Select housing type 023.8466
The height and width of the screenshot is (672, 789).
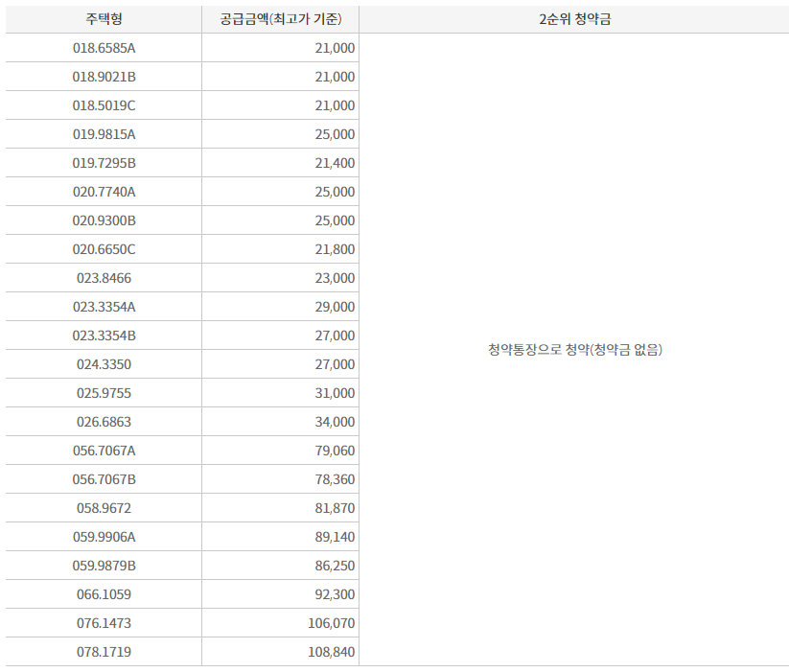pyautogui.click(x=104, y=278)
